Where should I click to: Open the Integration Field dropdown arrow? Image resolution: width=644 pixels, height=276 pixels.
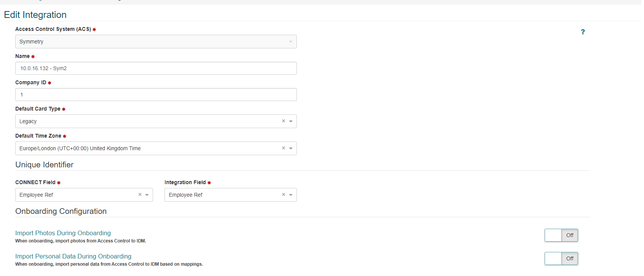coord(291,195)
